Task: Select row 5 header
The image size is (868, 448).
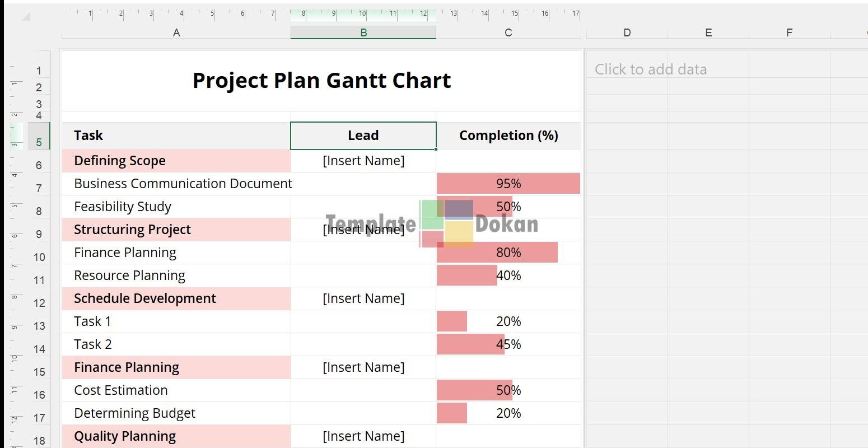Action: [39, 142]
